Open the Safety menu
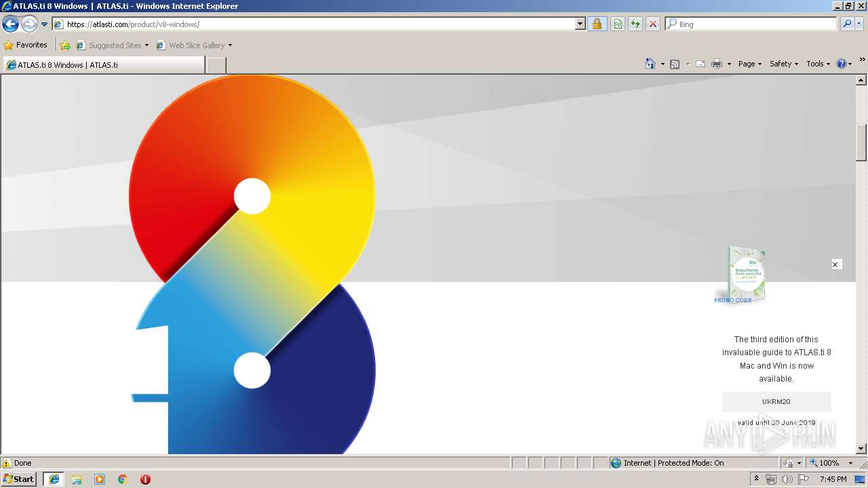This screenshot has width=868, height=488. tap(784, 64)
